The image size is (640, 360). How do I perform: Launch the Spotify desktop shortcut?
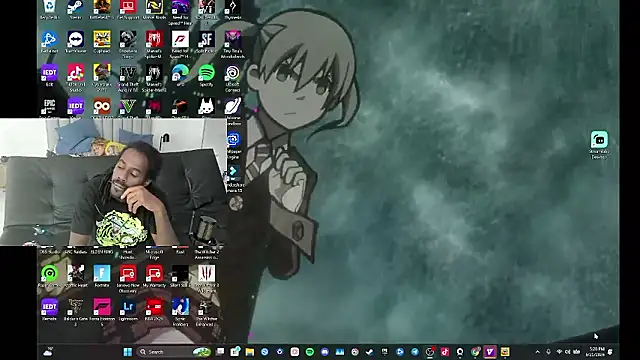click(x=206, y=76)
